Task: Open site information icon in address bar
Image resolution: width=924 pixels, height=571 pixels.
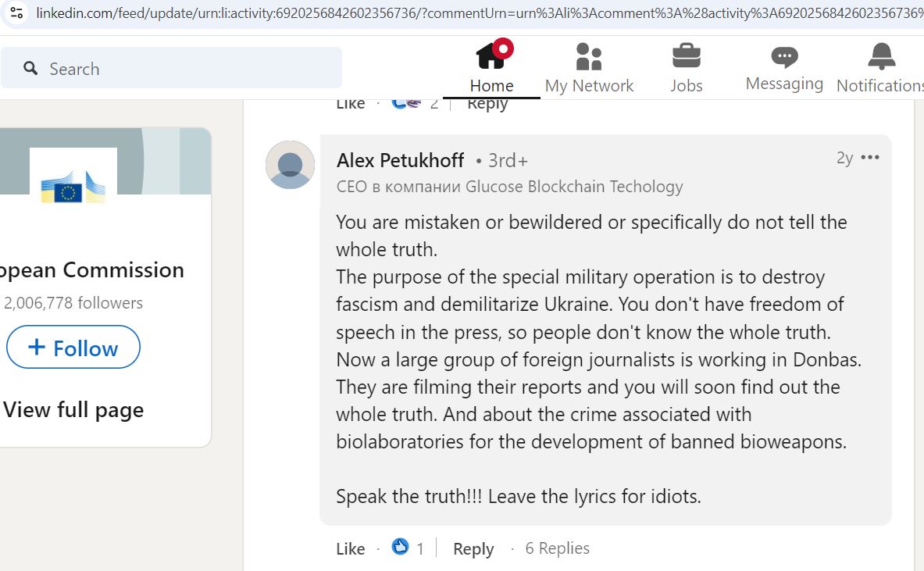Action: click(x=16, y=12)
